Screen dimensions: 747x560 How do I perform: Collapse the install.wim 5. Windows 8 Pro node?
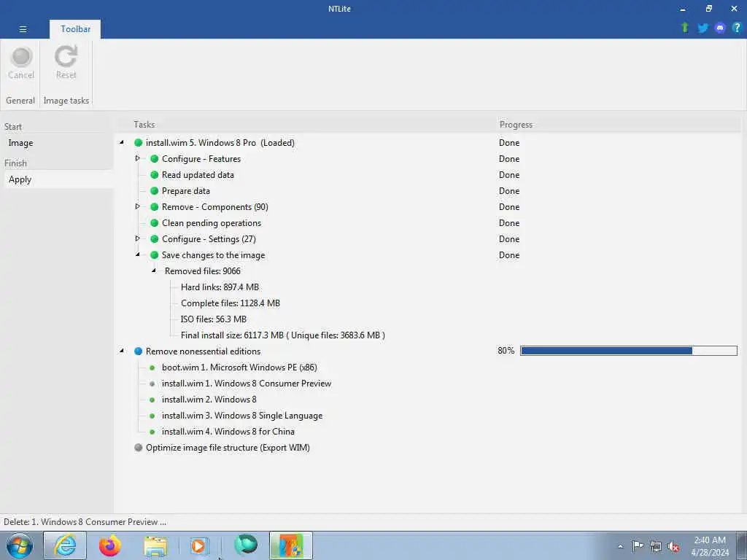click(122, 142)
